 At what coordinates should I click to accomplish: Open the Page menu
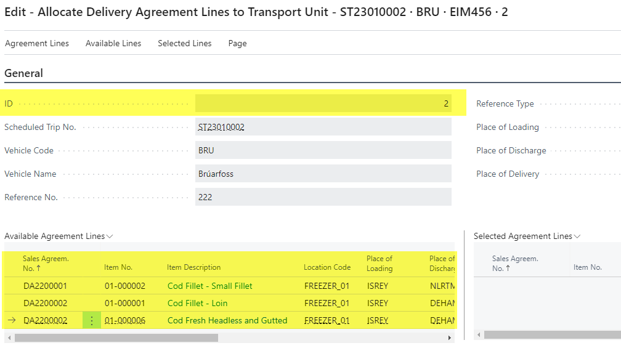(237, 43)
